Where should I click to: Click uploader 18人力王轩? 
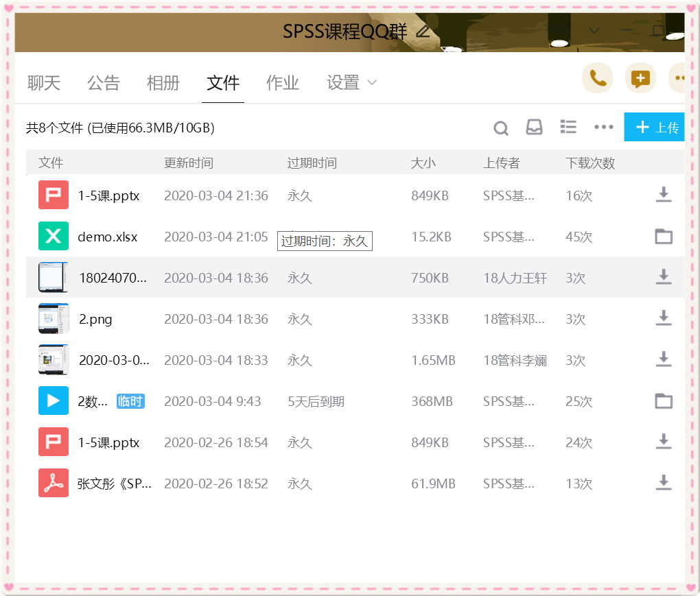click(515, 278)
